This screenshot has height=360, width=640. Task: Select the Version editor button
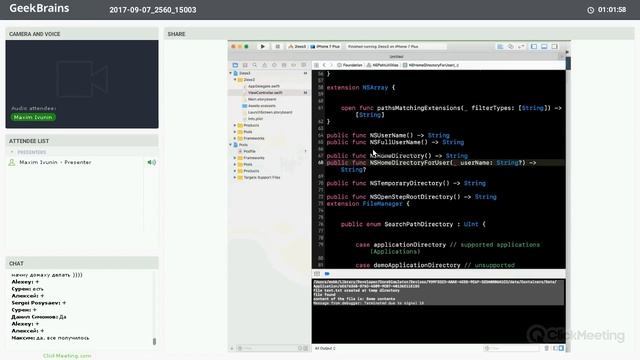coord(521,47)
